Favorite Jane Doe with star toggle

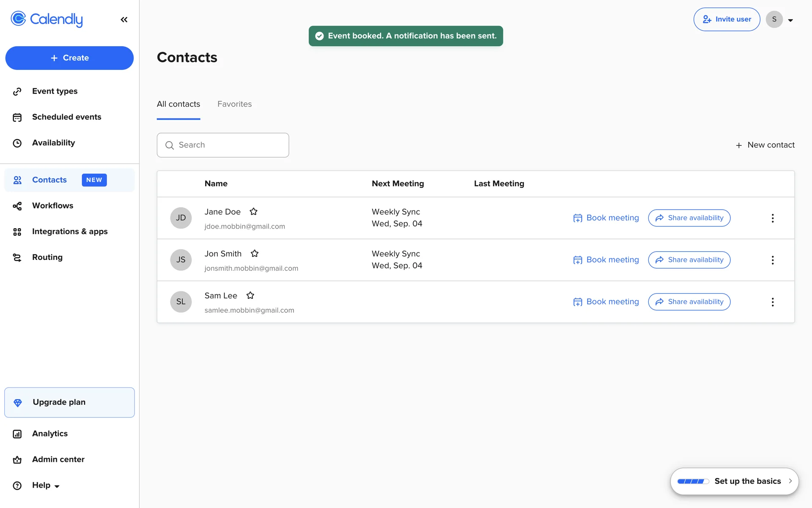pos(253,212)
